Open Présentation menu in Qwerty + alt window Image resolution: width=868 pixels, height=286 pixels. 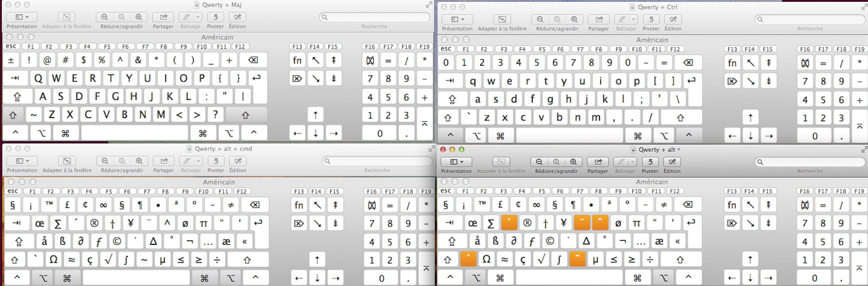click(456, 162)
